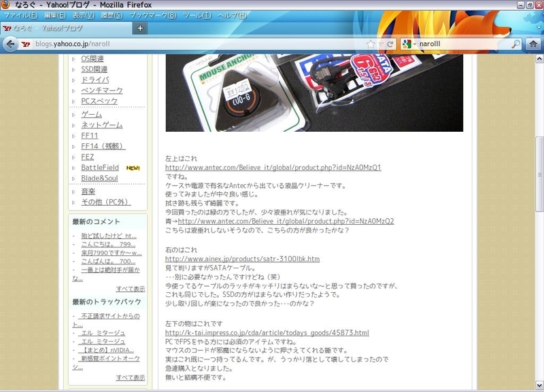Image resolution: width=544 pixels, height=392 pixels.
Task: Click the arrow bullet beside 音楽
Action: (x=73, y=192)
